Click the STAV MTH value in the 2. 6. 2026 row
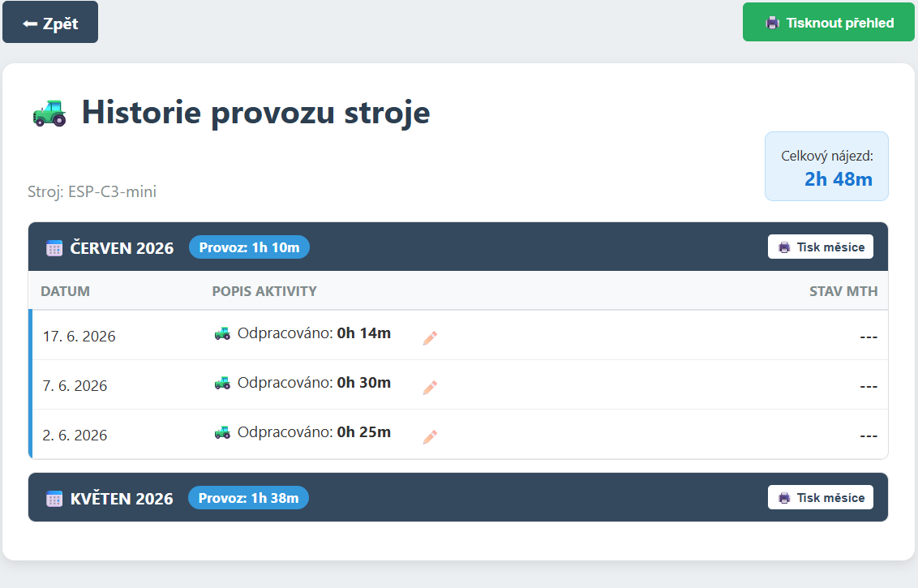This screenshot has width=918, height=588. (x=869, y=436)
